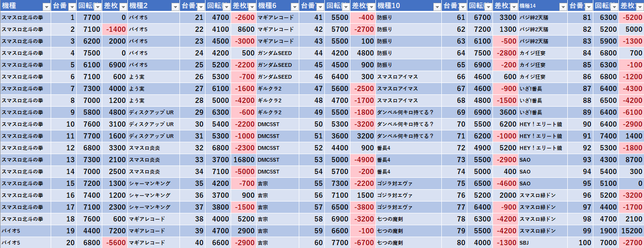Image resolution: width=644 pixels, height=248 pixels.
Task: Select the 機種10 header cell
Action: (409, 6)
